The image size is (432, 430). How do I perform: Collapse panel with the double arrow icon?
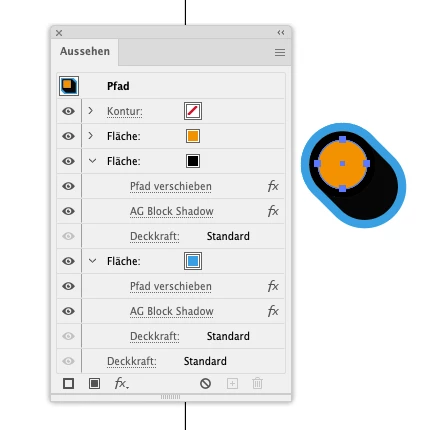click(281, 32)
